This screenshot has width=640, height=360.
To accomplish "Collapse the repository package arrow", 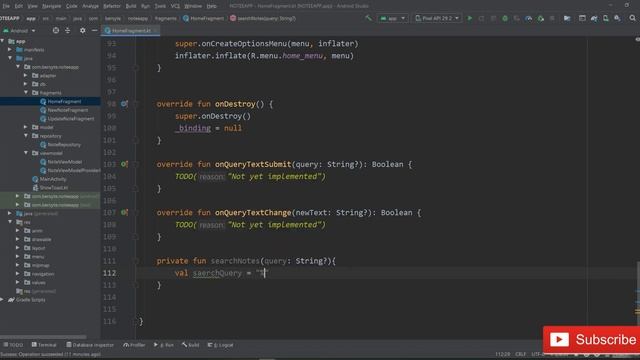I will pos(27,136).
